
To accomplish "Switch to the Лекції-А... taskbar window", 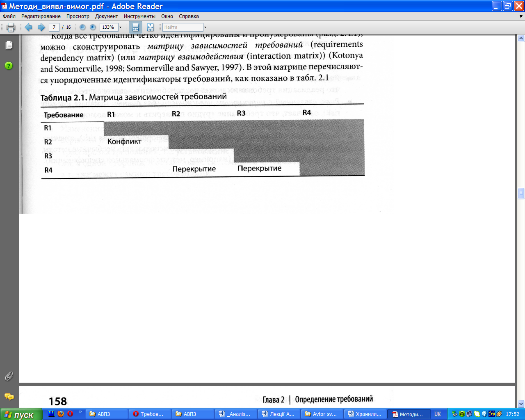I will (x=279, y=414).
